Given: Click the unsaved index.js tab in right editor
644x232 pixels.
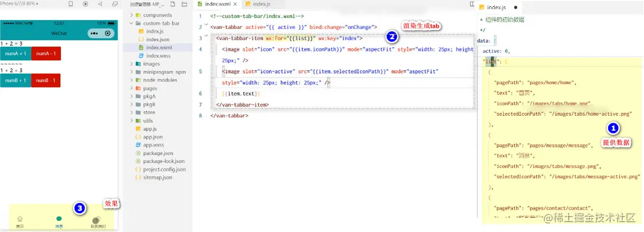Looking at the screenshot, I should coord(497,7).
